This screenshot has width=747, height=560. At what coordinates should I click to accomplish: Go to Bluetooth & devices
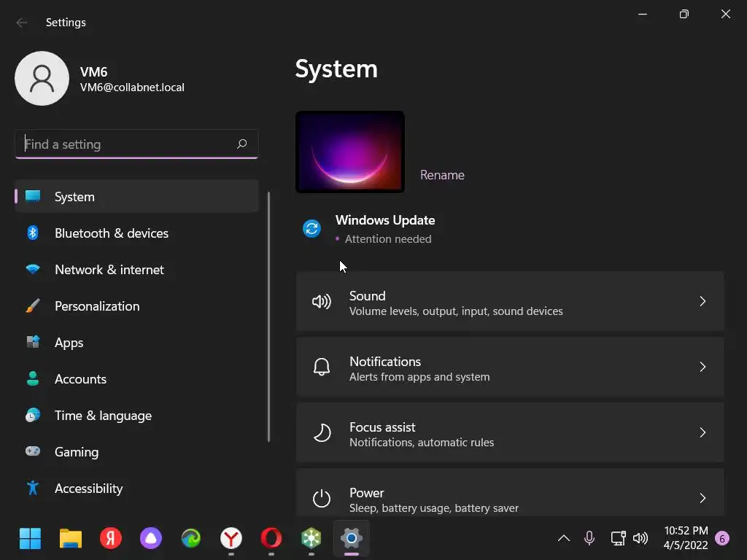(136, 233)
